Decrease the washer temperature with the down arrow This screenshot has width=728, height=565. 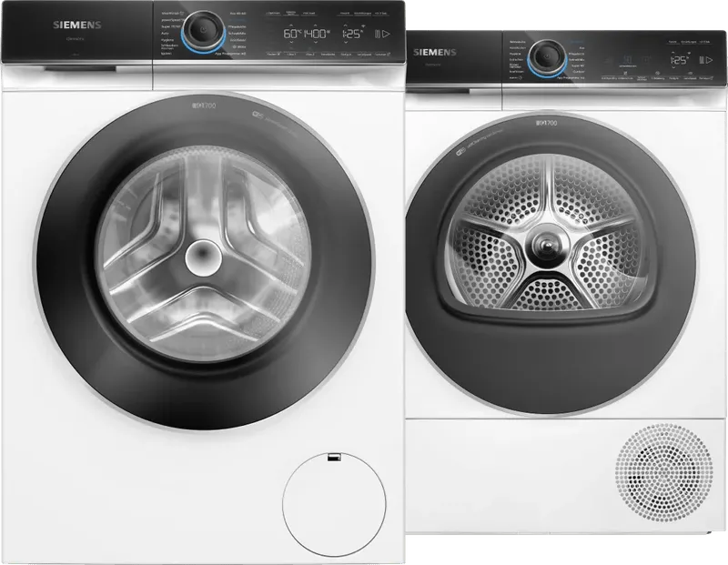(291, 43)
